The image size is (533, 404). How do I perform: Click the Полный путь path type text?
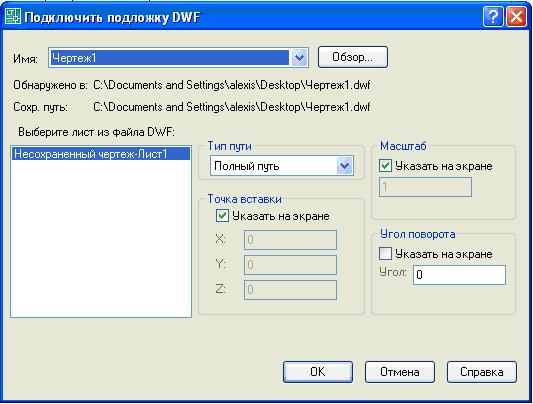tap(246, 166)
